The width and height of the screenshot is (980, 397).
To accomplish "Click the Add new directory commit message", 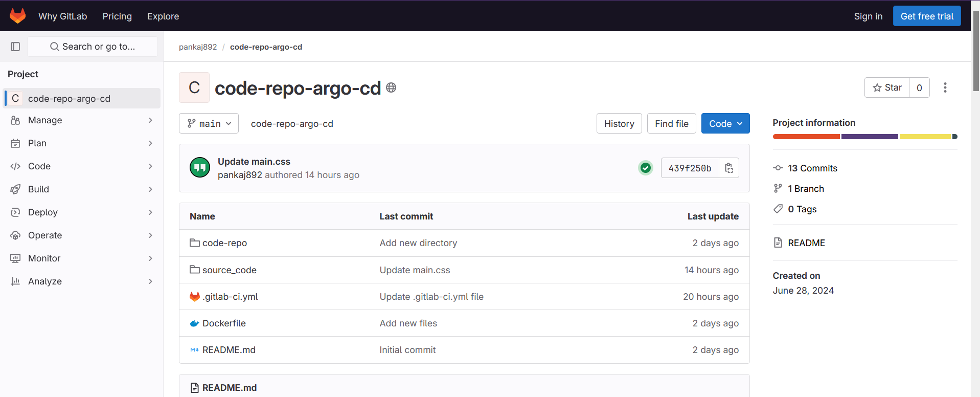I will pos(418,243).
